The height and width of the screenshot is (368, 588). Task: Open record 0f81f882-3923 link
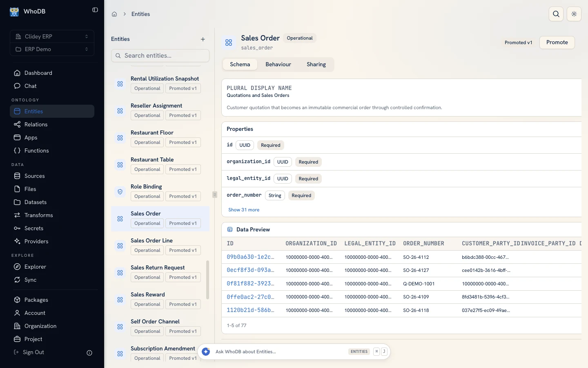pyautogui.click(x=250, y=284)
